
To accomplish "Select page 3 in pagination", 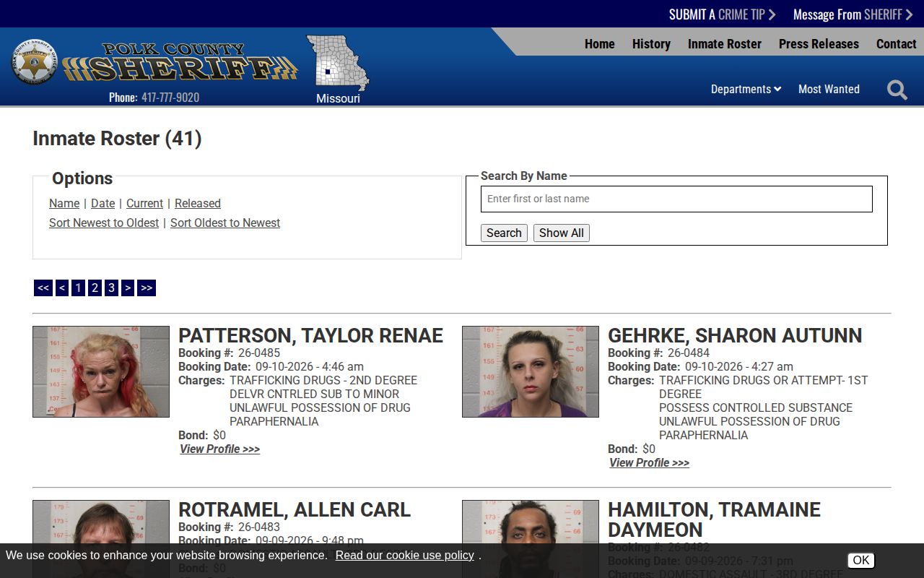I will pyautogui.click(x=111, y=288).
